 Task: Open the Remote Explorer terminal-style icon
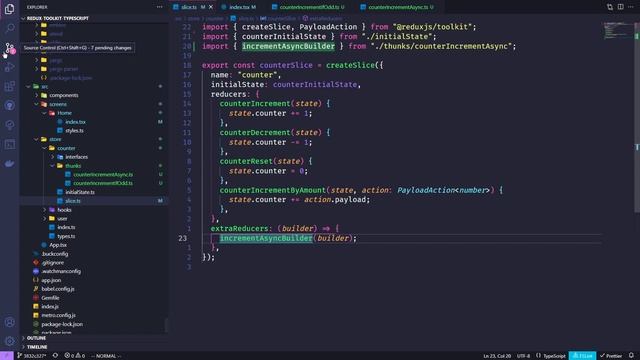point(9,144)
